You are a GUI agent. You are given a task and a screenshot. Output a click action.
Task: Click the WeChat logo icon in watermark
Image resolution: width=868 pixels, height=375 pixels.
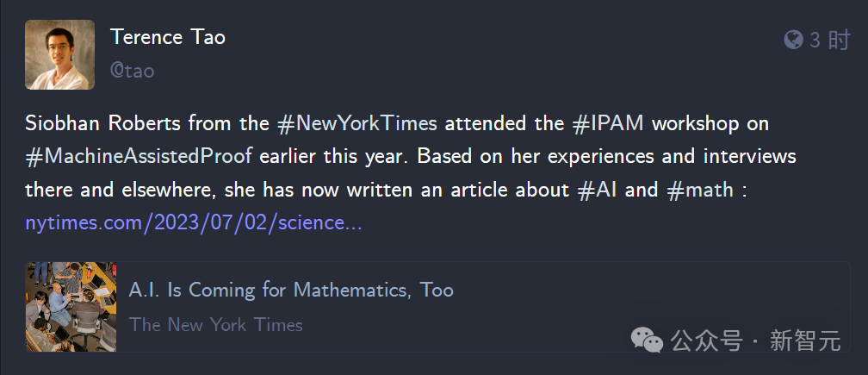click(x=648, y=339)
